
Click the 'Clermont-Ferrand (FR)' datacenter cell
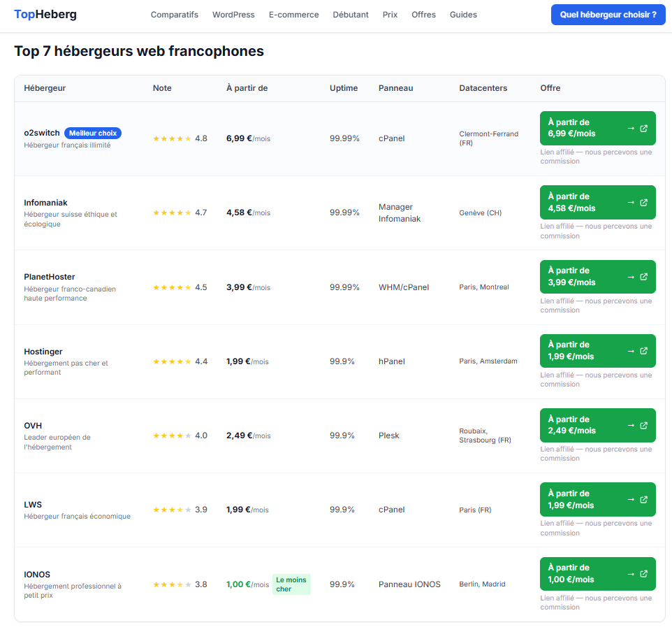click(x=488, y=138)
